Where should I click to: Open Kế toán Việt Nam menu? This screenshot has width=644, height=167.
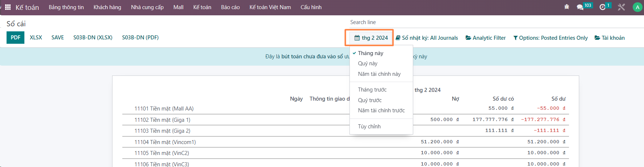point(270,7)
